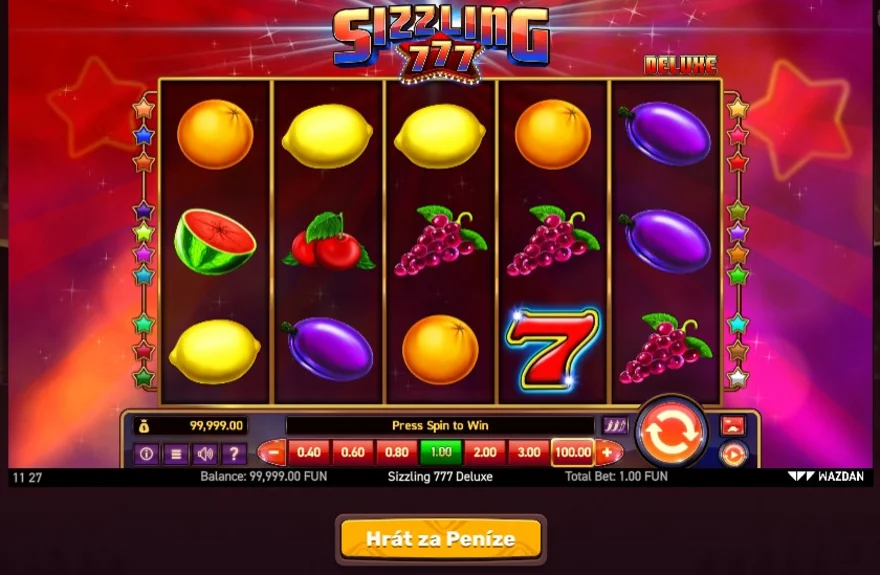This screenshot has width=880, height=575.
Task: Click the orange spin button
Action: [671, 433]
